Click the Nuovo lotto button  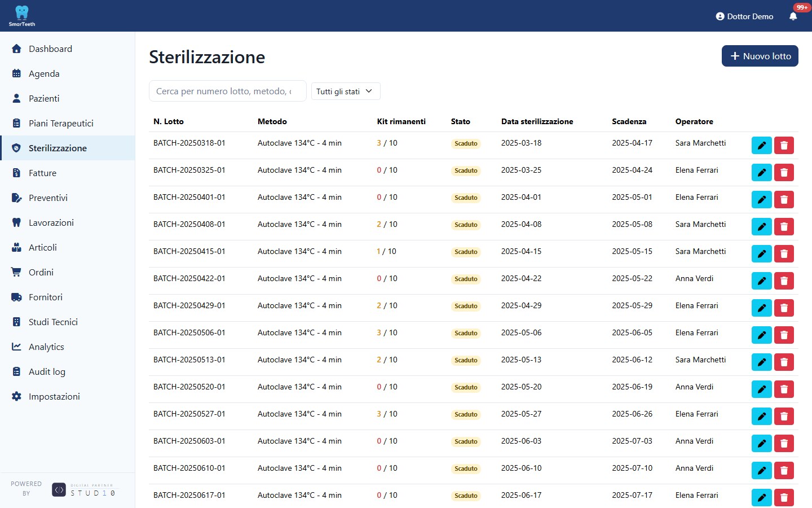[x=760, y=56]
